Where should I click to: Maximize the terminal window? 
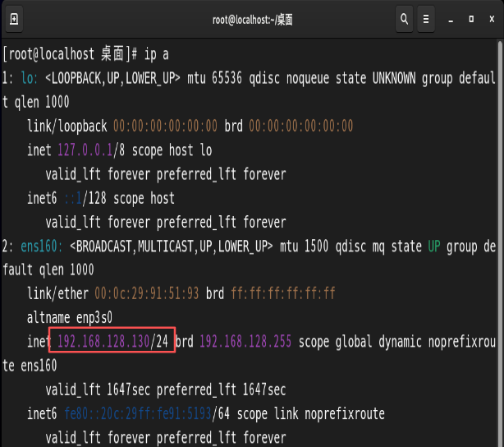click(471, 19)
